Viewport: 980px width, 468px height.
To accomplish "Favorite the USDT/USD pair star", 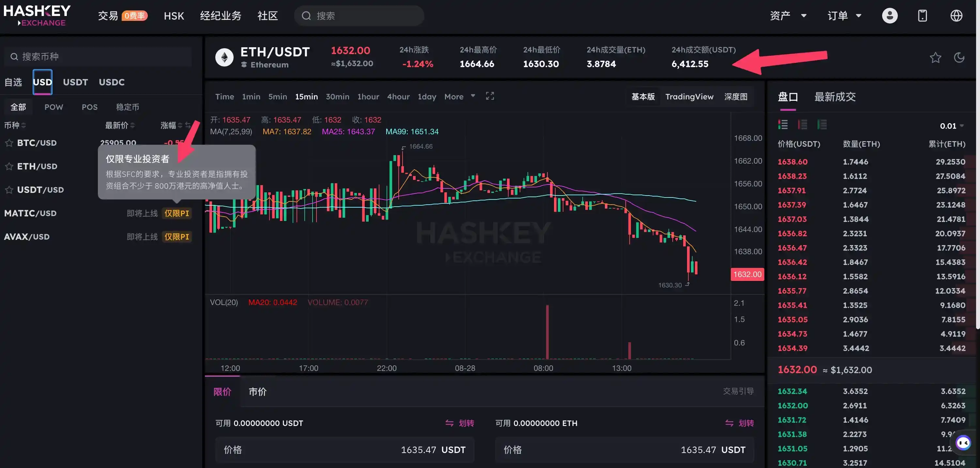I will pyautogui.click(x=9, y=190).
